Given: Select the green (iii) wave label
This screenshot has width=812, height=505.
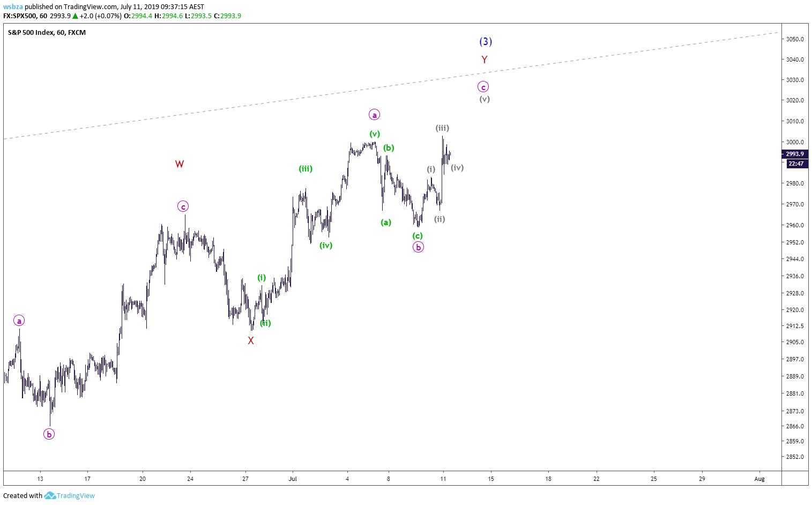Looking at the screenshot, I should (x=306, y=169).
